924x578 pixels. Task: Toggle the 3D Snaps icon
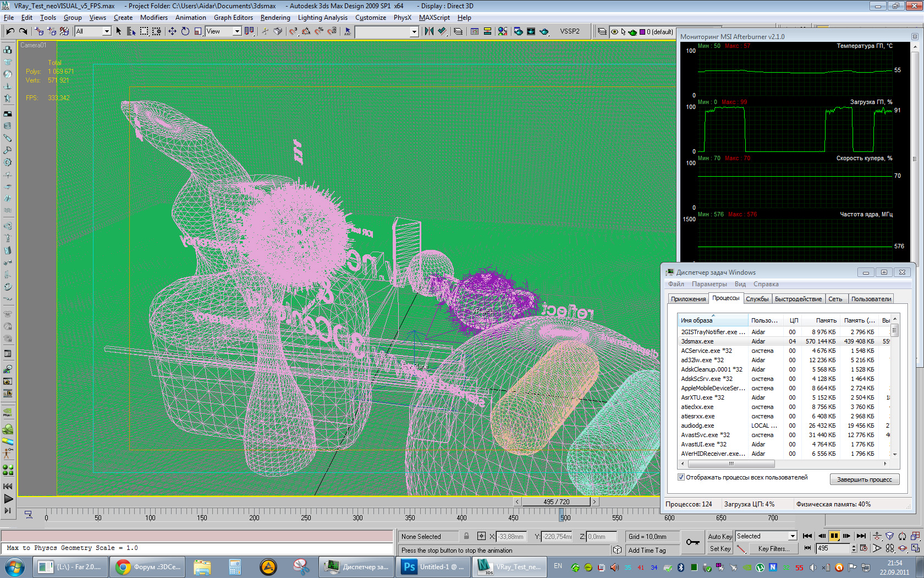pyautogui.click(x=293, y=31)
